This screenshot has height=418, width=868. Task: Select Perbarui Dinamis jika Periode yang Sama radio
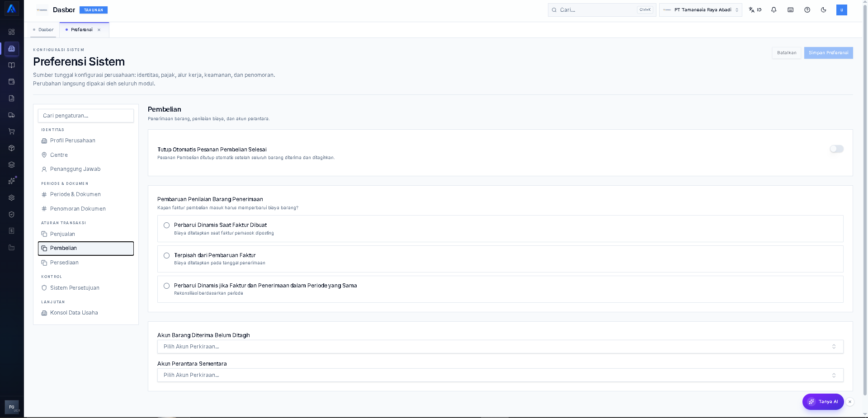coord(167,286)
